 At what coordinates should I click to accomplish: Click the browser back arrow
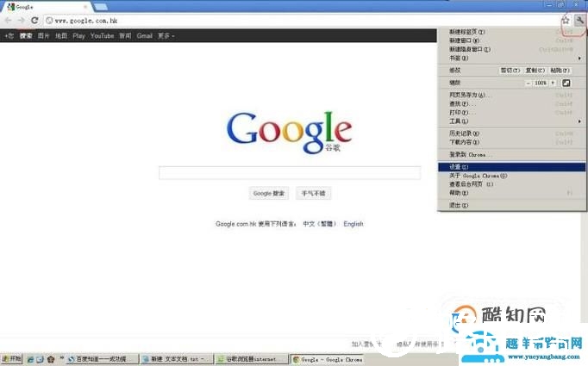click(9, 20)
